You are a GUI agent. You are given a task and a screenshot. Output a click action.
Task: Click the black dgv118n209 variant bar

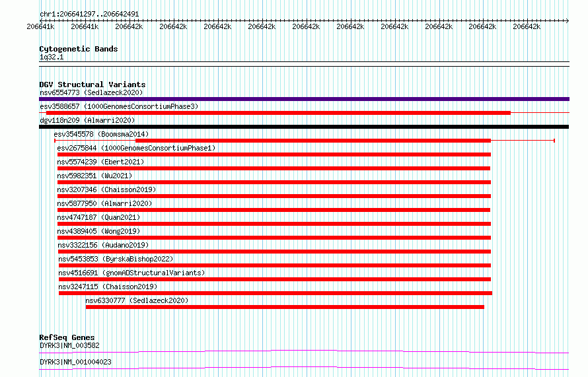point(304,127)
